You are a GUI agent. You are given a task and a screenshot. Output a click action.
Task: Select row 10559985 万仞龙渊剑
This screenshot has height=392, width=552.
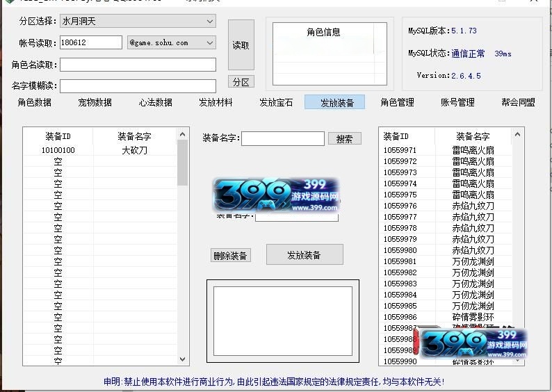click(x=446, y=306)
